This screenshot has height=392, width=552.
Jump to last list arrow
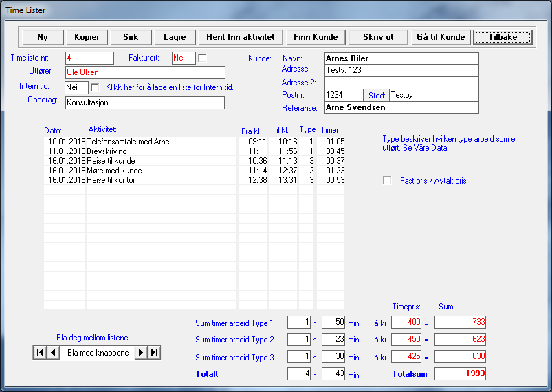tap(154, 353)
